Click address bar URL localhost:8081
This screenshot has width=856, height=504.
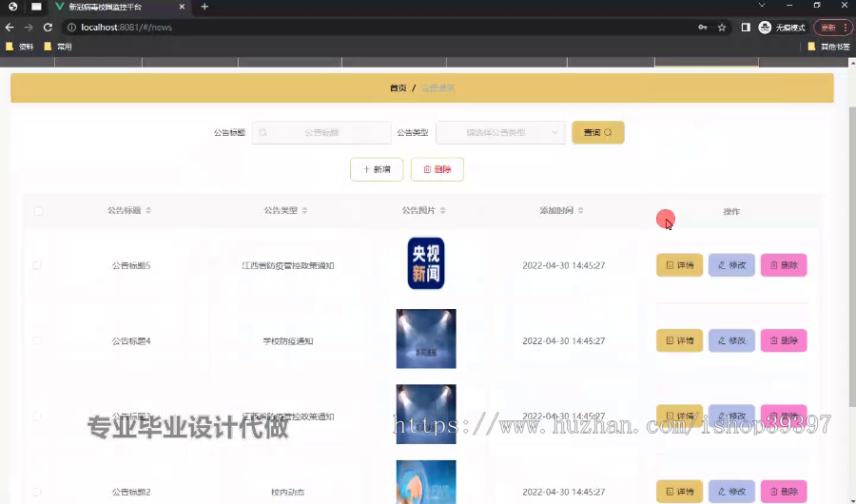126,28
